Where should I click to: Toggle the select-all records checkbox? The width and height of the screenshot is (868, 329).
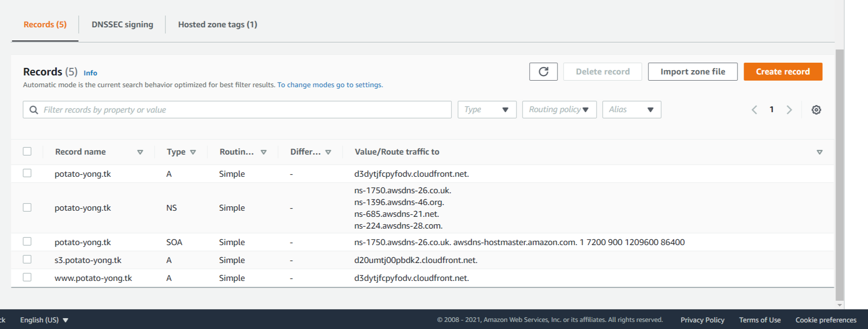coord(27,151)
